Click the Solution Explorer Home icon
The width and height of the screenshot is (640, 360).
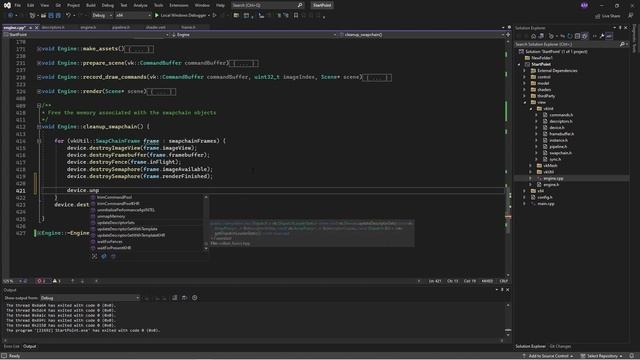coord(533,36)
